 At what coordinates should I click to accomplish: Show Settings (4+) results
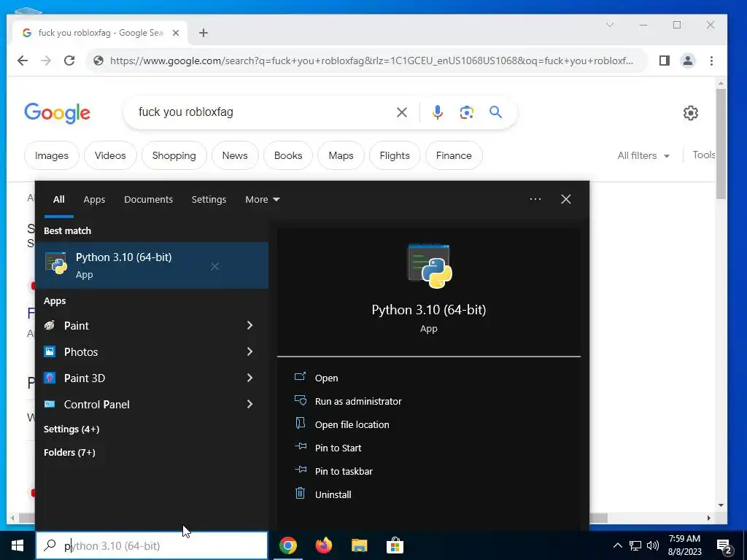(71, 429)
